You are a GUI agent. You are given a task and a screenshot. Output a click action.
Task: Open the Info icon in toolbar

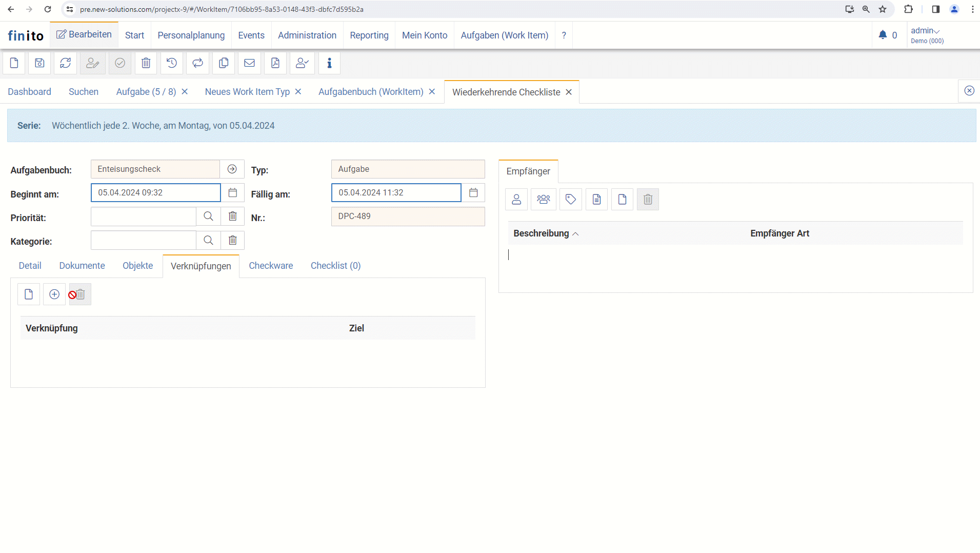329,63
